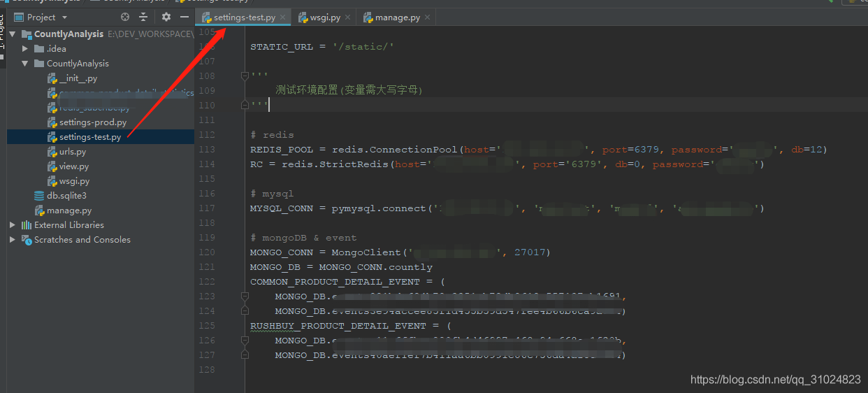Click the locate/scroll from source icon
This screenshot has width=868, height=393.
click(125, 17)
